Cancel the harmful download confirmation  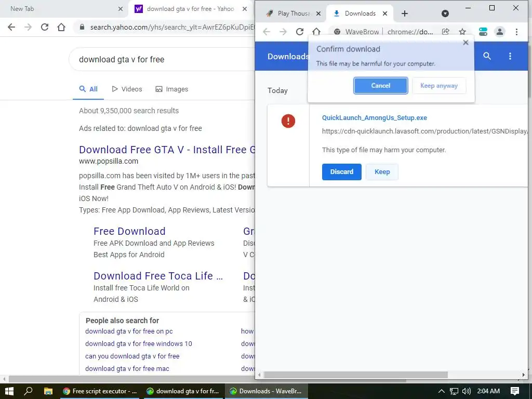tap(380, 86)
